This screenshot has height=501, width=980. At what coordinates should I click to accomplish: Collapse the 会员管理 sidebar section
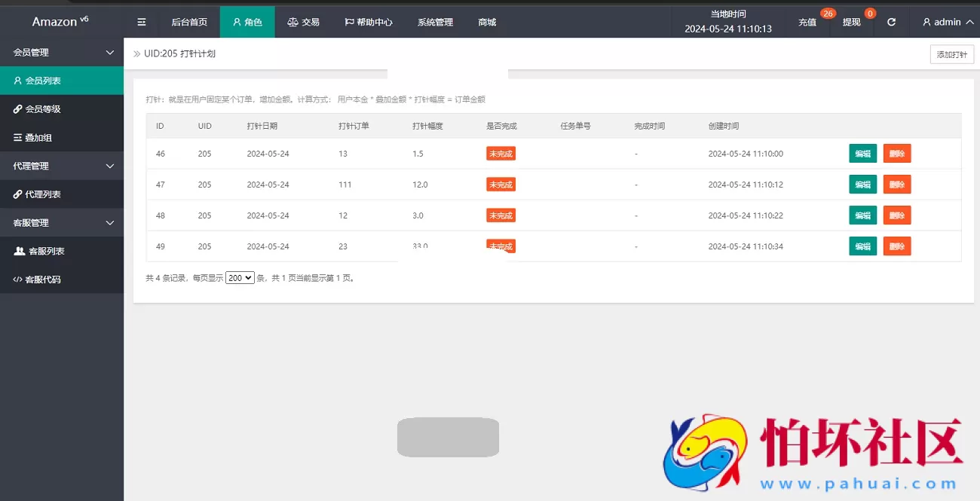pyautogui.click(x=61, y=52)
